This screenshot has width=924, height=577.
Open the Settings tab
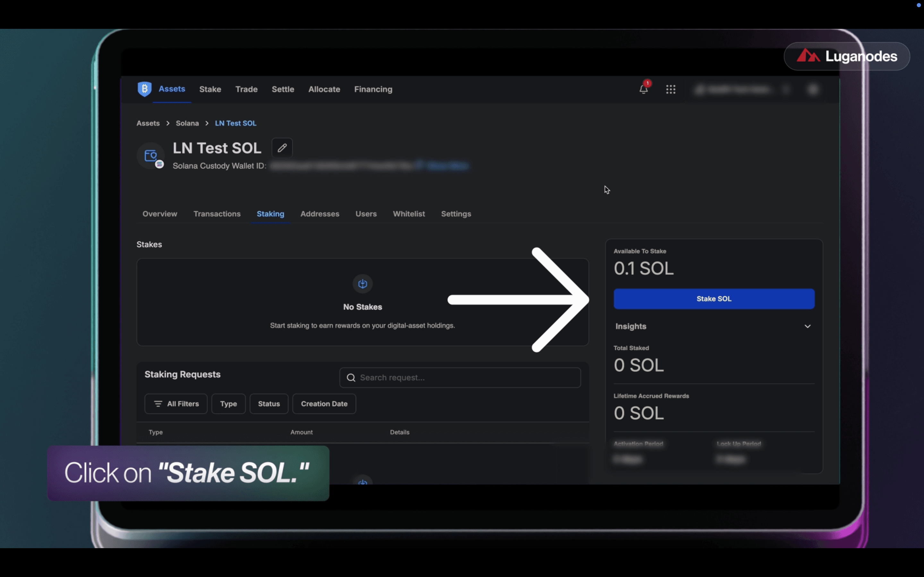point(456,214)
